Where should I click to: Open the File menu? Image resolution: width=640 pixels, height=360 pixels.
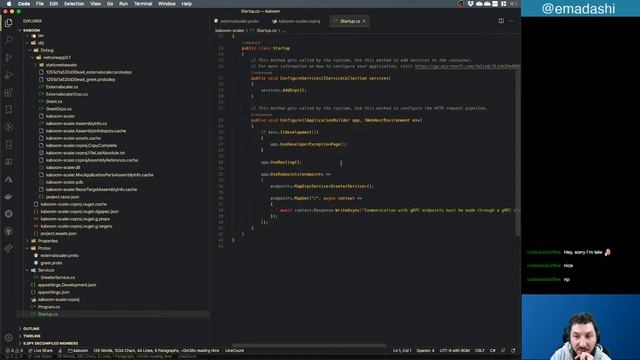click(x=40, y=4)
